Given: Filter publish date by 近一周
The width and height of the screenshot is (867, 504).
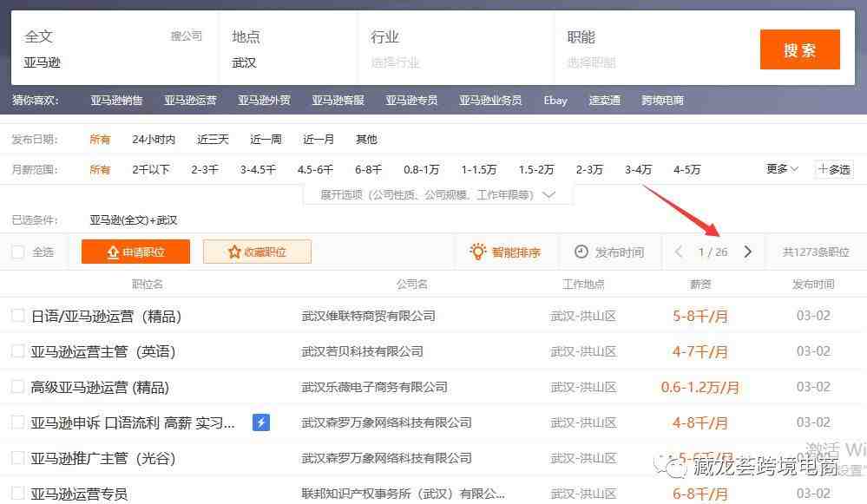Looking at the screenshot, I should [x=266, y=140].
